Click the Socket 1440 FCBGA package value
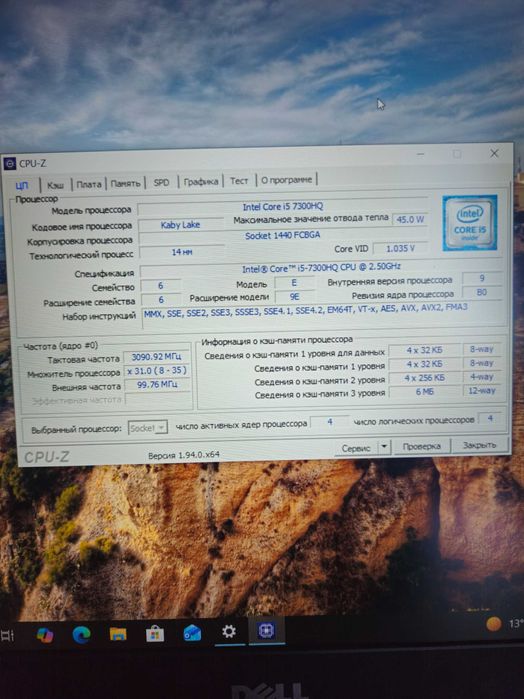 click(x=283, y=235)
